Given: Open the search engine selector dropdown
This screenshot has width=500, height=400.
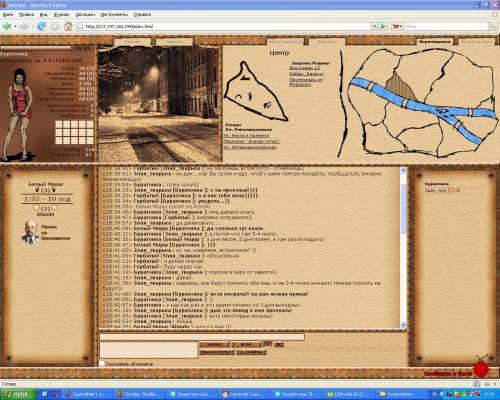Looking at the screenshot, I should (x=397, y=26).
